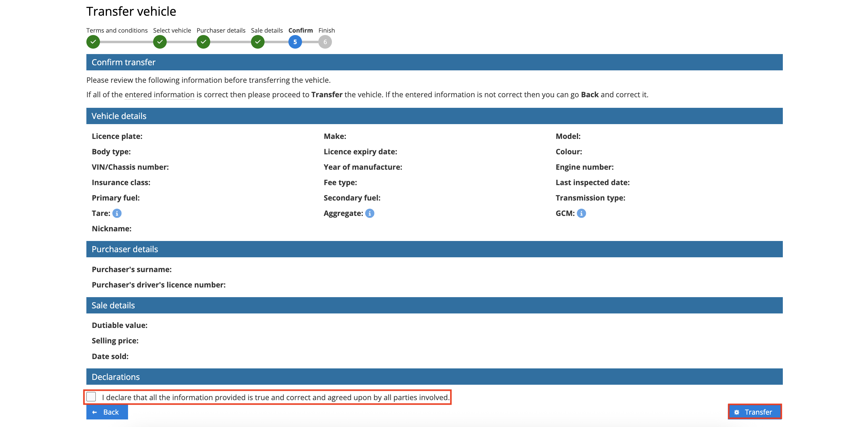Click the 'entered information' underlined text
The height and width of the screenshot is (427, 868).
(x=159, y=95)
